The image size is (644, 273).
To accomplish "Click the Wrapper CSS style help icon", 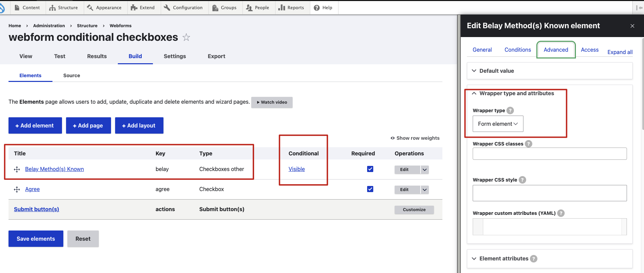I will coord(522,180).
